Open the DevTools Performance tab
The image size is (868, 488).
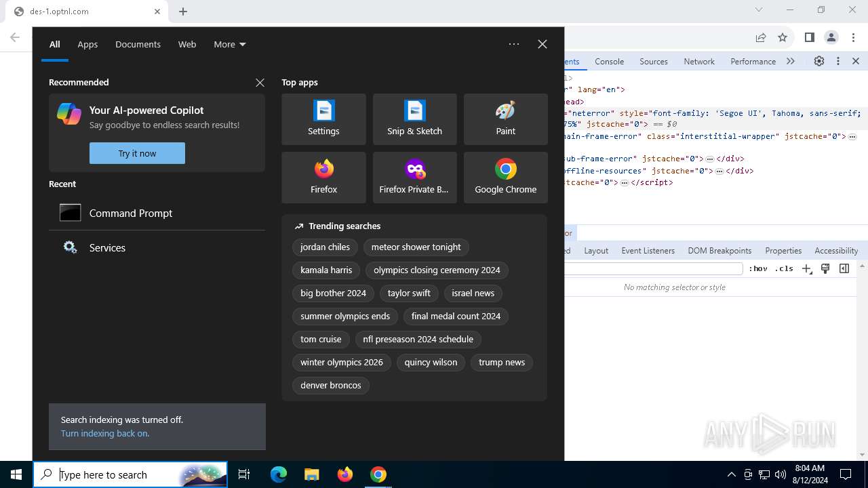point(753,61)
